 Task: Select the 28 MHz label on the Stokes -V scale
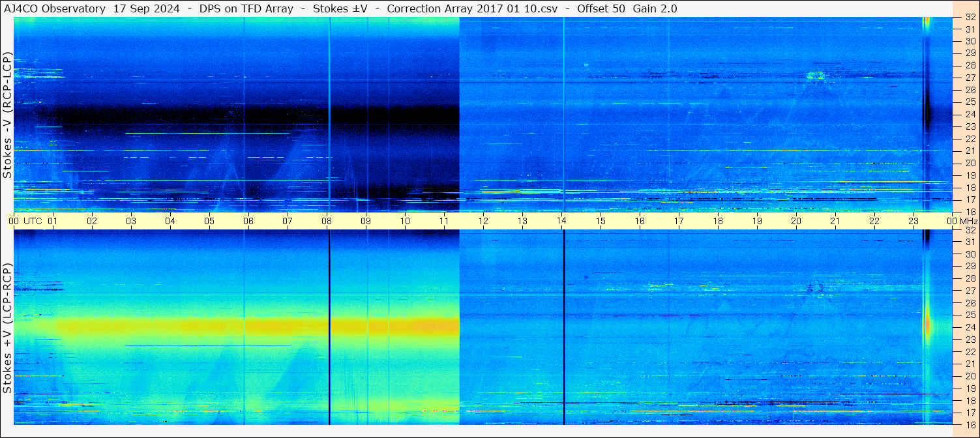(970, 66)
